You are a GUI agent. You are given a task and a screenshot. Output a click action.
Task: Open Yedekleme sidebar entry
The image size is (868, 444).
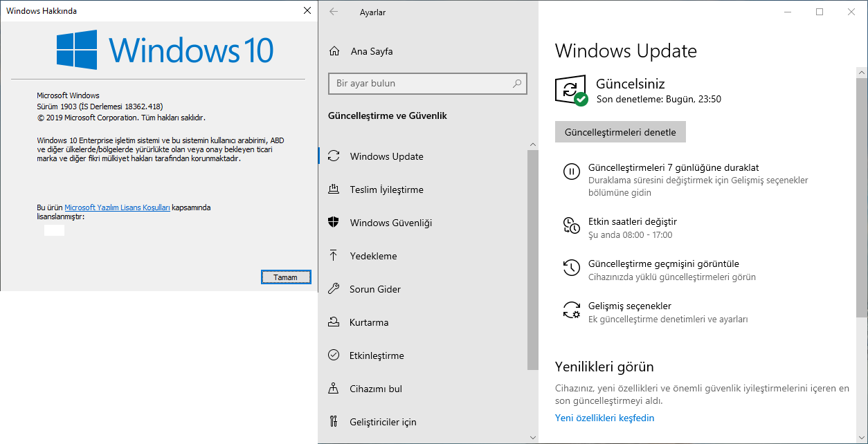click(x=423, y=256)
